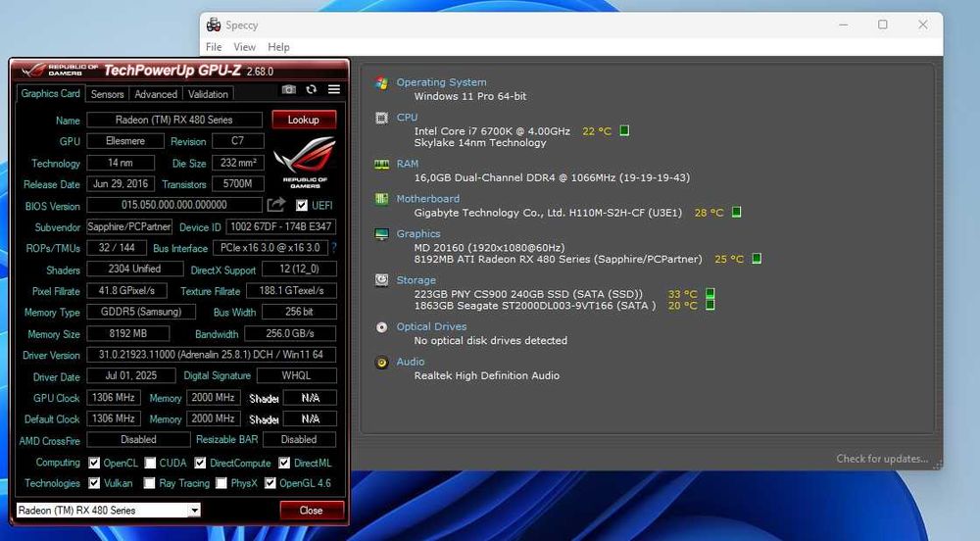Click 'Realtek High Definition Audio' text
The width and height of the screenshot is (980, 541).
tap(487, 375)
